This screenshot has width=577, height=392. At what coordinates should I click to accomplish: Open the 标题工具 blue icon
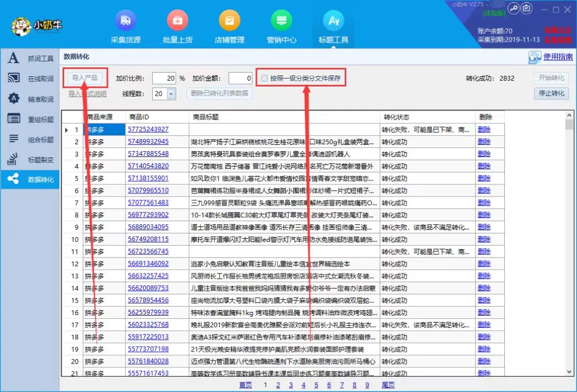click(333, 21)
